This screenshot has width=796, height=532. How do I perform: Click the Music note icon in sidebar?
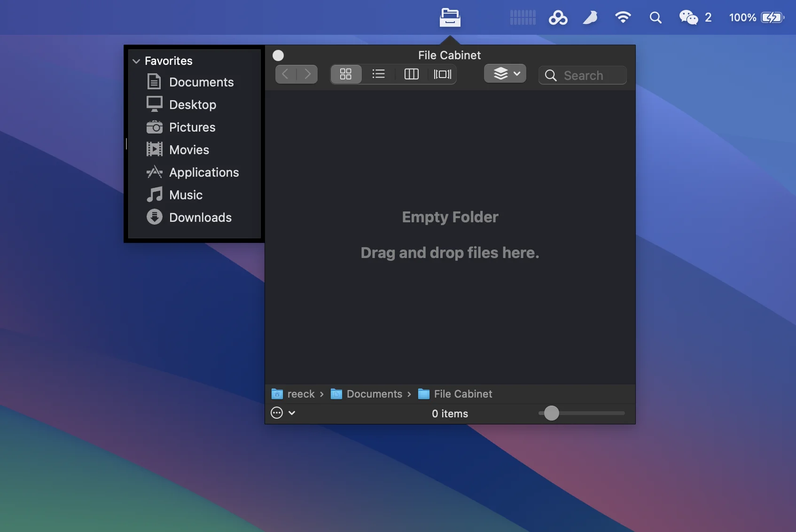(x=154, y=194)
